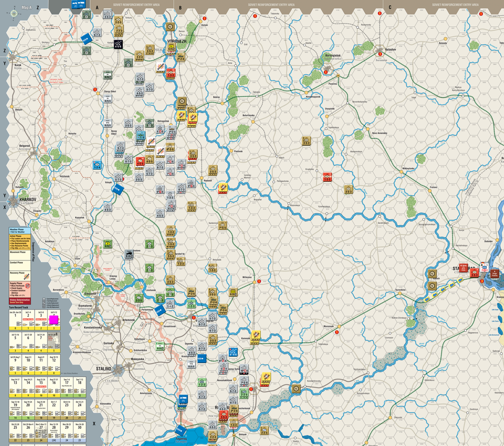Click the blue 1-2-4 counter west of Valuyki
Screen dimensions: 504x446
click(x=97, y=166)
